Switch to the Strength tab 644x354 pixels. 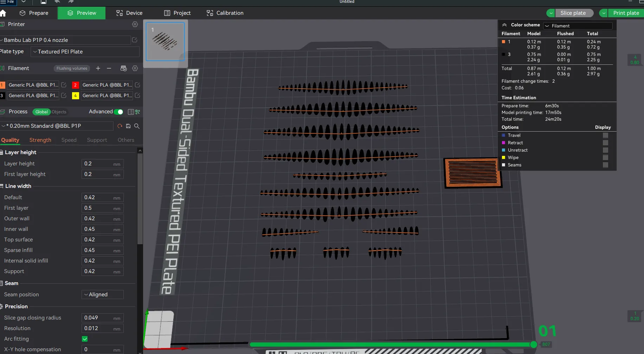point(40,140)
